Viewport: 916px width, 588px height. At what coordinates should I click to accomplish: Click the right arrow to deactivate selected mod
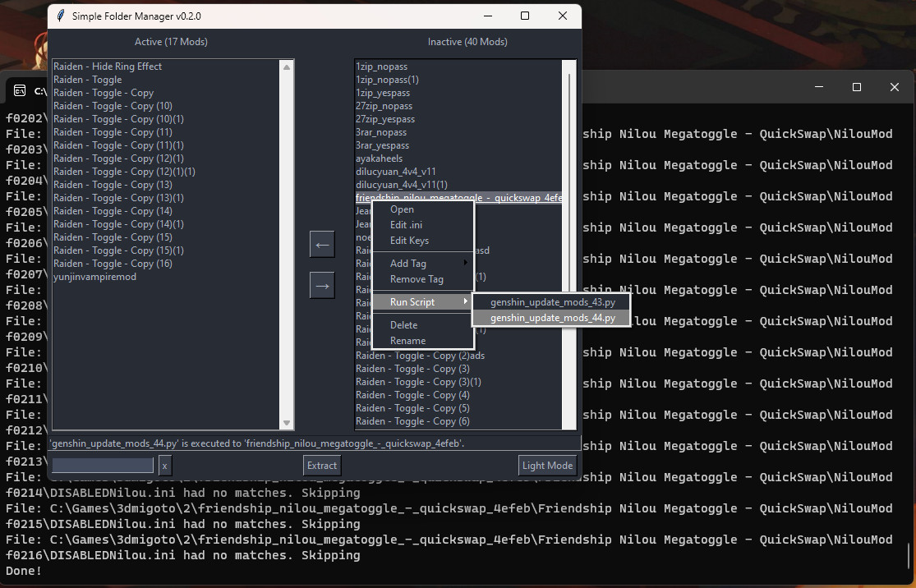click(x=321, y=285)
